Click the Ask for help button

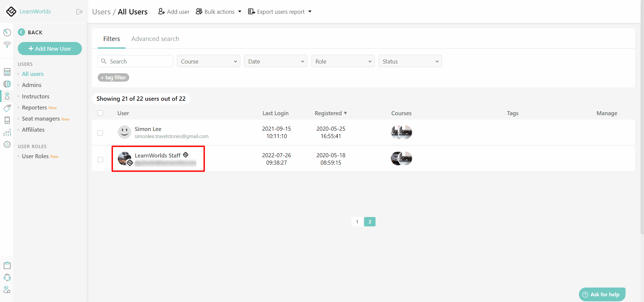point(602,294)
